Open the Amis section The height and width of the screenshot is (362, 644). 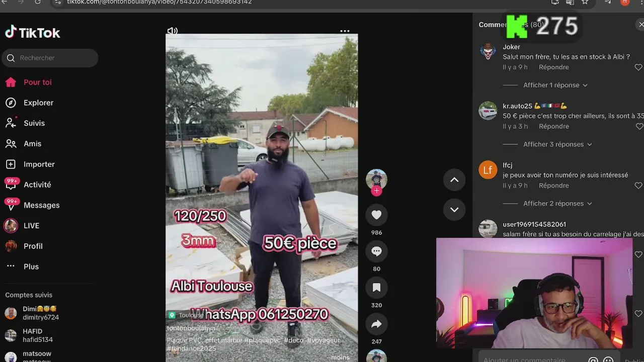tap(32, 144)
